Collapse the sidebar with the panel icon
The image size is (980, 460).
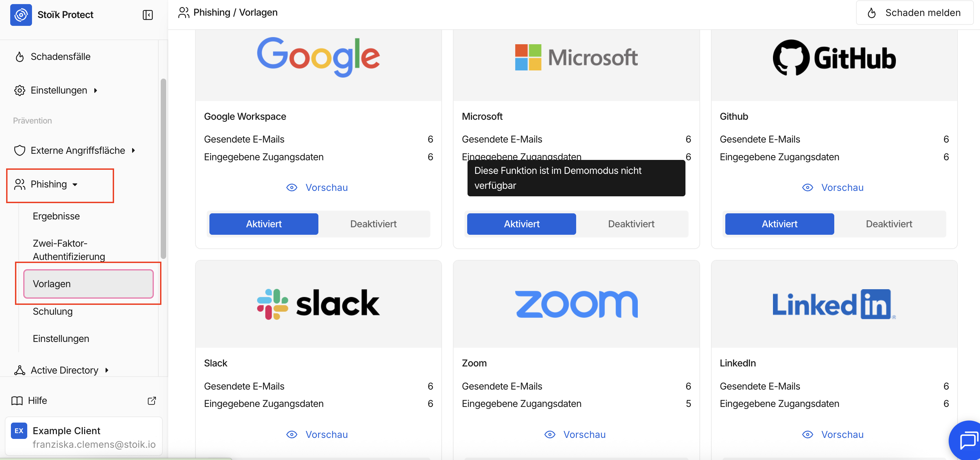coord(147,15)
